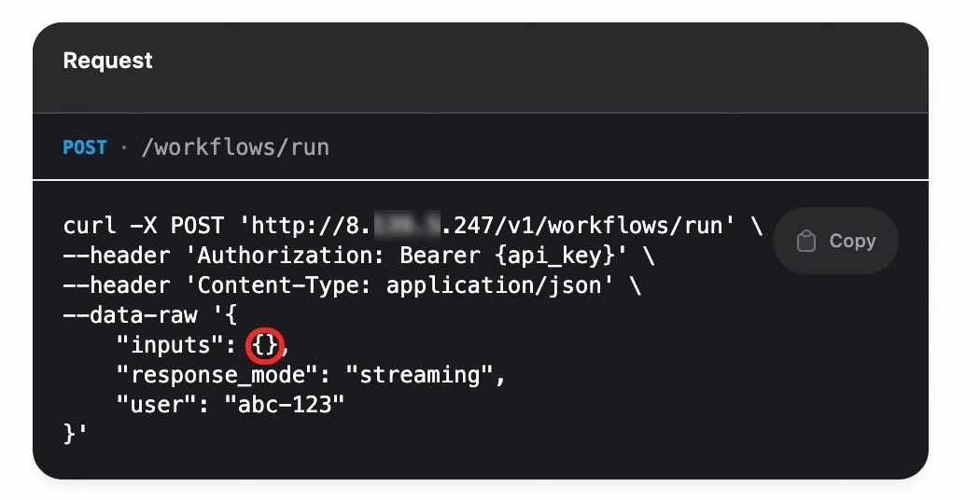Click the closing }' on last line
The image size is (980, 500).
[75, 435]
